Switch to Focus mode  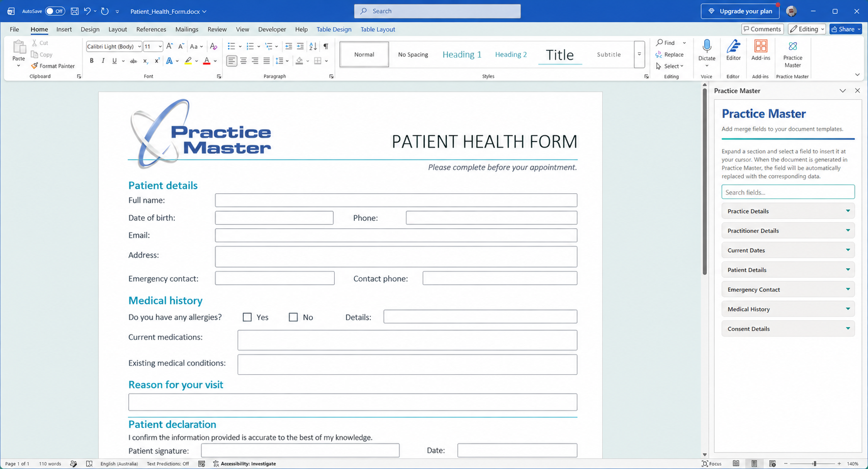[711, 464]
